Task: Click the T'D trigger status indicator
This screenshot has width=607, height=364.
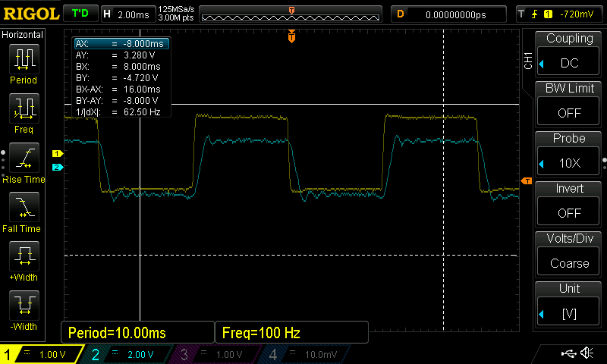Action: [80, 14]
